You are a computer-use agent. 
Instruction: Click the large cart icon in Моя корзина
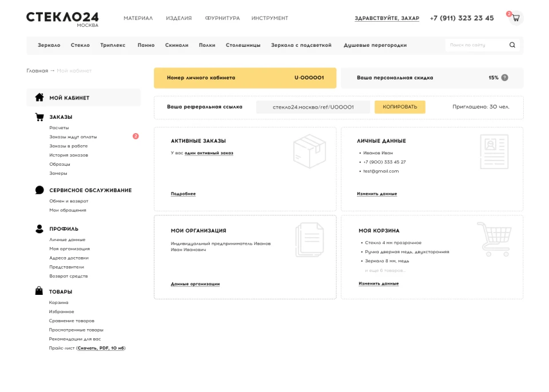494,239
